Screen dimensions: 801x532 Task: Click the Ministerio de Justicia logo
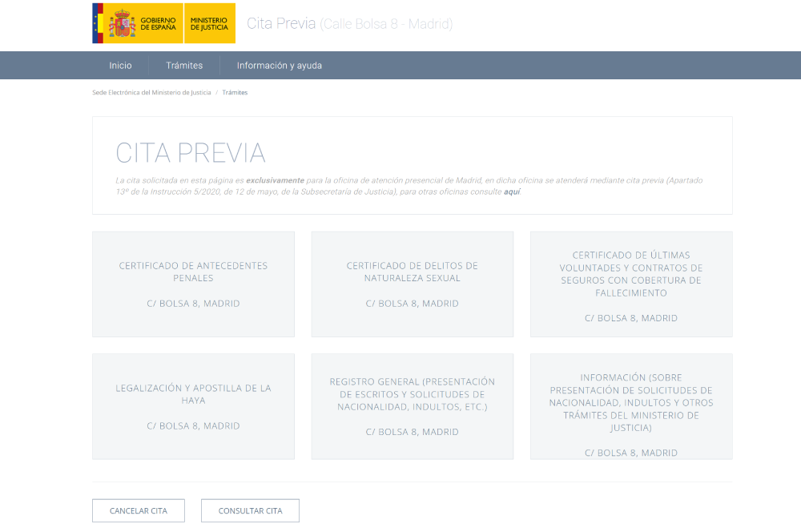209,23
